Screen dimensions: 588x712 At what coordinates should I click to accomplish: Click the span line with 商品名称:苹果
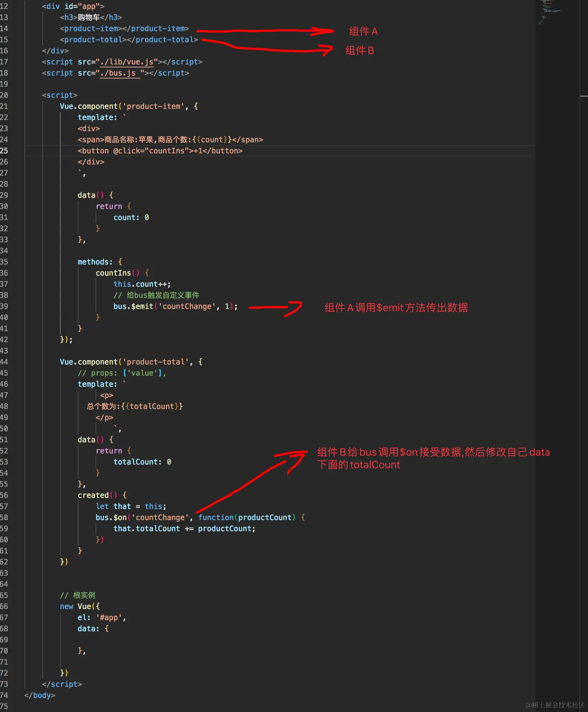[x=170, y=140]
